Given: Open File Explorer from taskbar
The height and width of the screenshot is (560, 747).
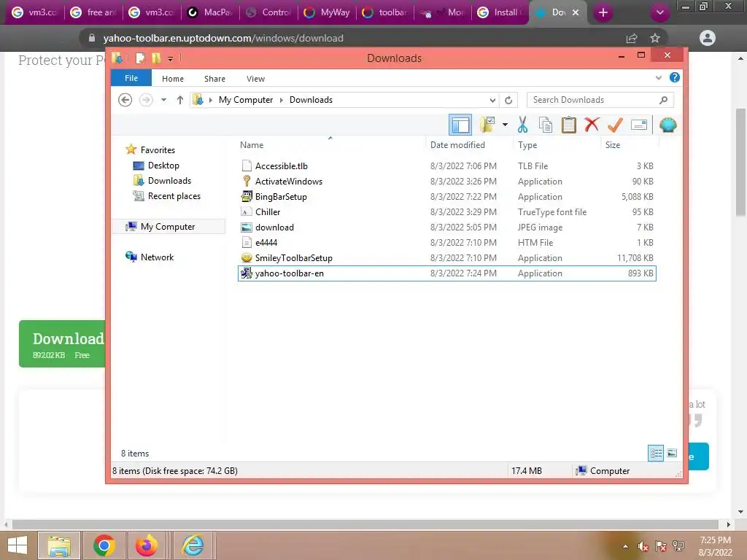Looking at the screenshot, I should click(59, 545).
